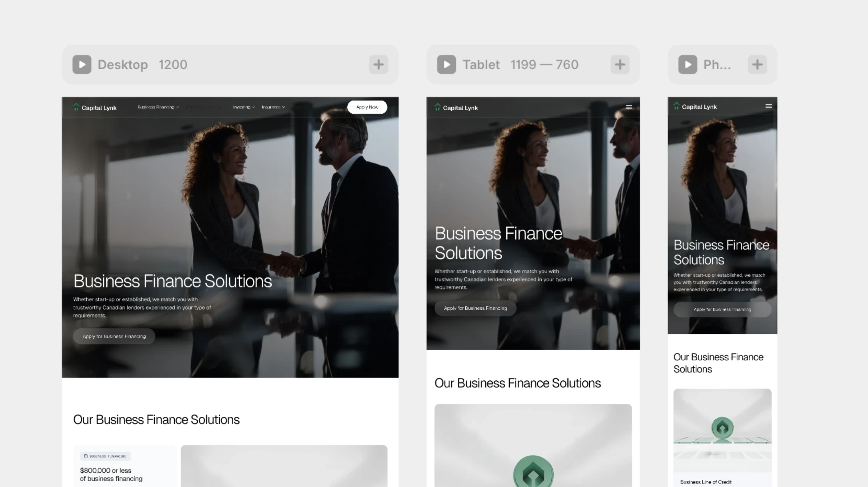Click Apply for Business Financing in Desktop view
The width and height of the screenshot is (868, 487).
coord(114,336)
